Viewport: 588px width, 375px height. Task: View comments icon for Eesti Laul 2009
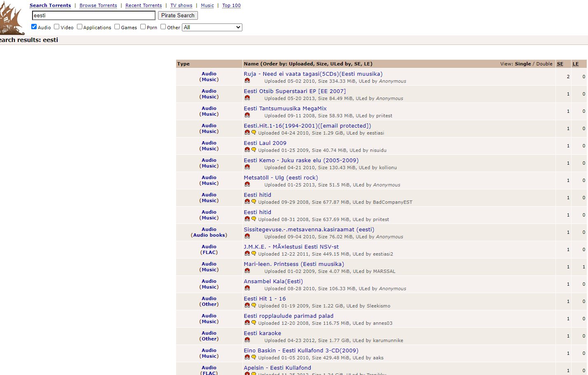click(x=254, y=150)
